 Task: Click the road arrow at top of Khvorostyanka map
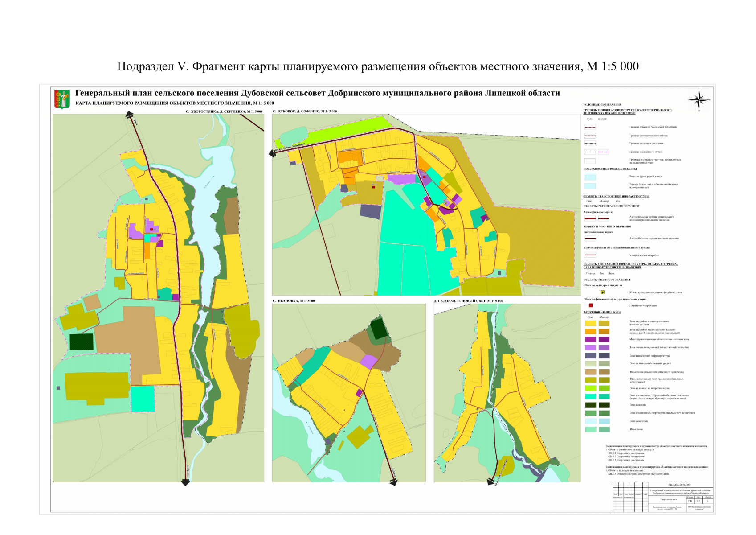point(130,115)
